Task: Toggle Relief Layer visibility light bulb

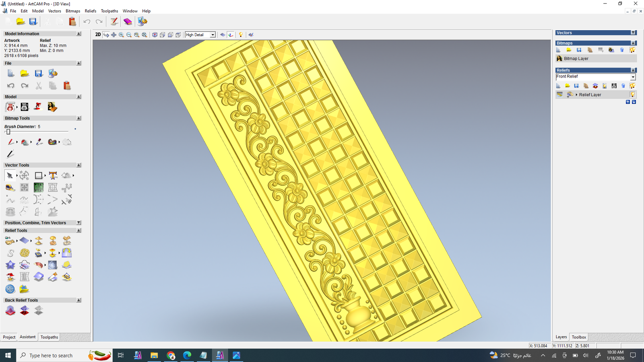Action: point(632,95)
